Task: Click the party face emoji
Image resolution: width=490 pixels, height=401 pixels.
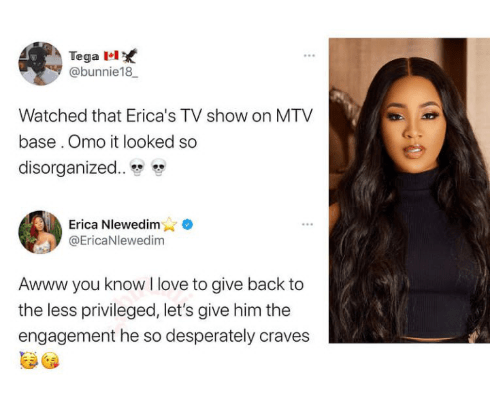Action: (28, 360)
